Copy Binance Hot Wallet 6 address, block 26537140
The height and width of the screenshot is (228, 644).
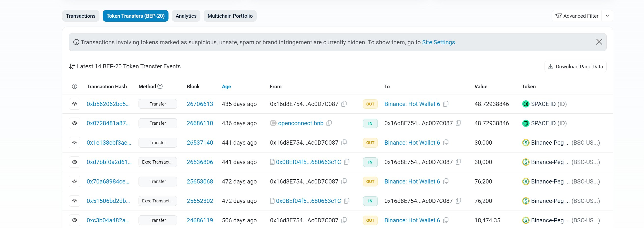tap(446, 142)
